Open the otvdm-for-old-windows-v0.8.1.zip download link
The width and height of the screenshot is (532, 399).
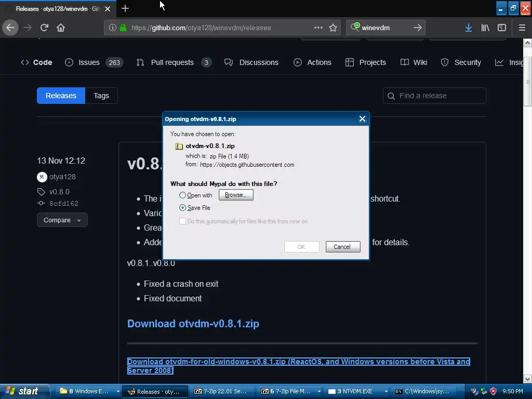(299, 366)
